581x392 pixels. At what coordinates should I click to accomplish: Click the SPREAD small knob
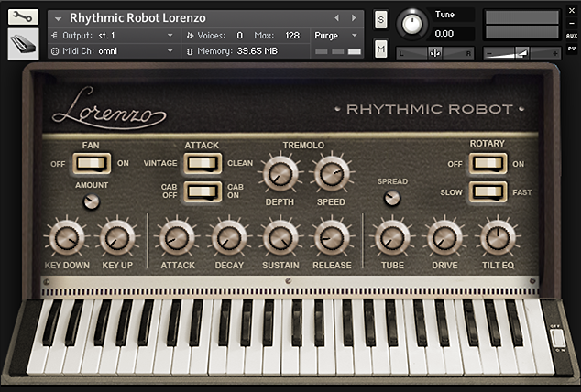[x=392, y=198]
